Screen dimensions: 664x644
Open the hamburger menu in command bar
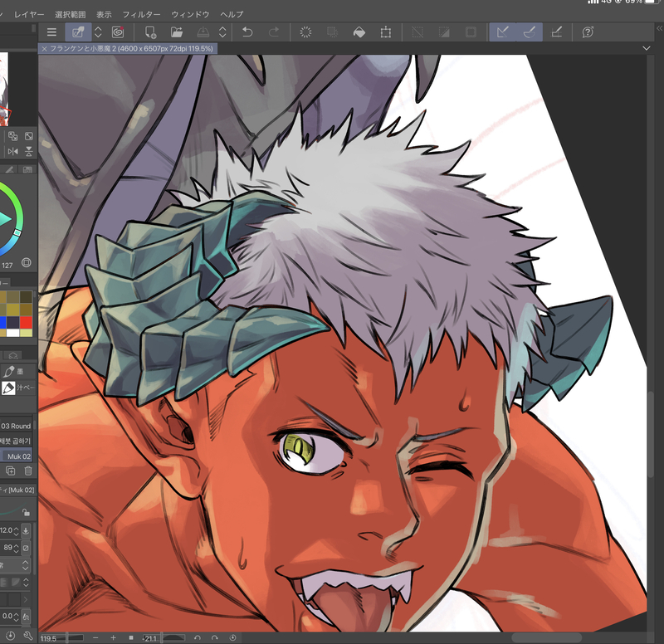tap(51, 32)
